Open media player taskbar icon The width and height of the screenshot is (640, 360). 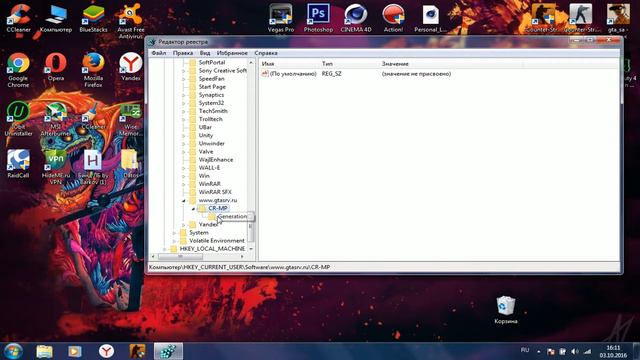[75, 351]
